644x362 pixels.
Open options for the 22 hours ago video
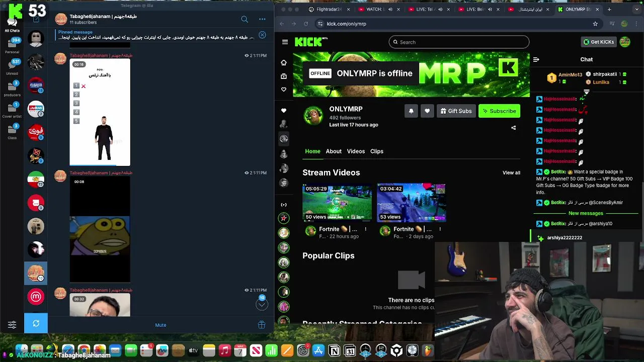(x=366, y=229)
